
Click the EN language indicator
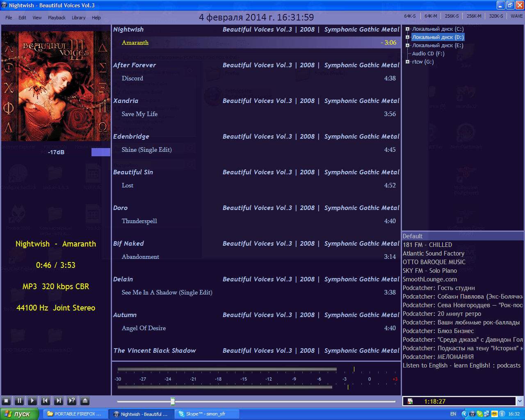453,414
